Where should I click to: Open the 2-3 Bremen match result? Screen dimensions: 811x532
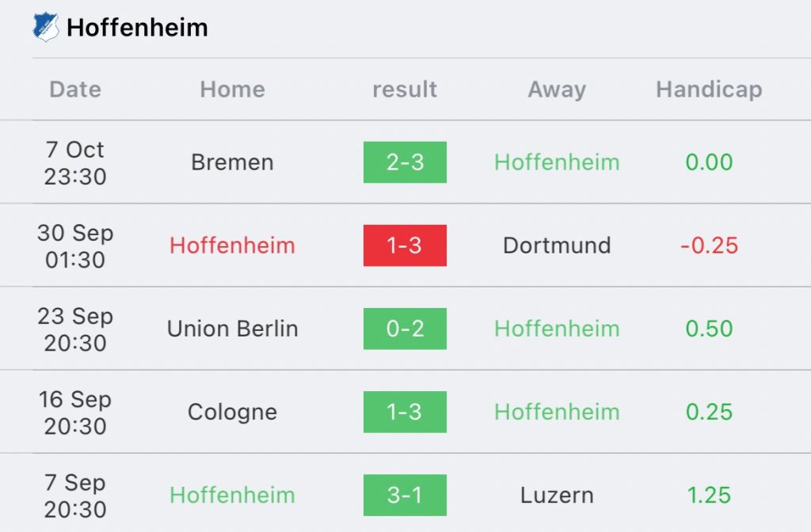pyautogui.click(x=405, y=162)
